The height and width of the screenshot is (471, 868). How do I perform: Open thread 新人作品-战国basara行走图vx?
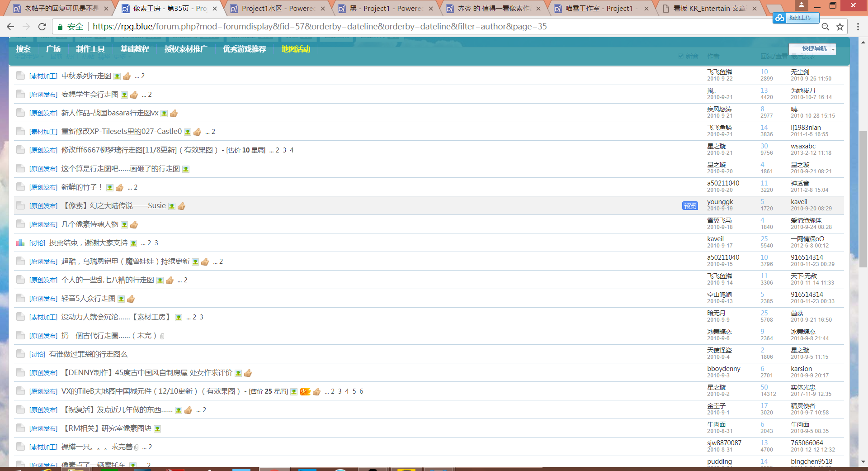point(110,113)
